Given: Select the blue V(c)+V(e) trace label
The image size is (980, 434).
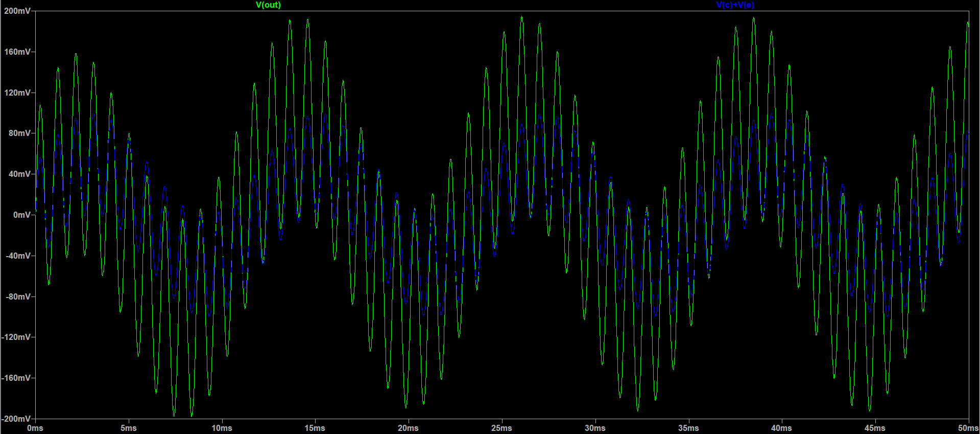Looking at the screenshot, I should point(735,5).
